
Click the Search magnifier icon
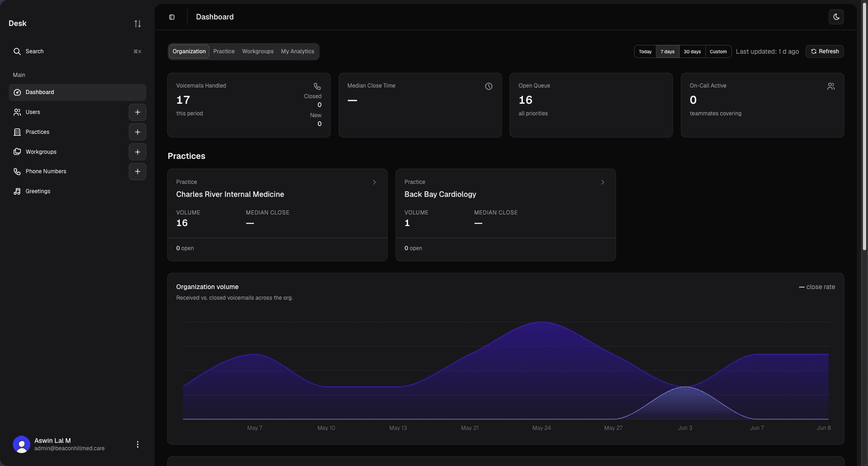(17, 51)
